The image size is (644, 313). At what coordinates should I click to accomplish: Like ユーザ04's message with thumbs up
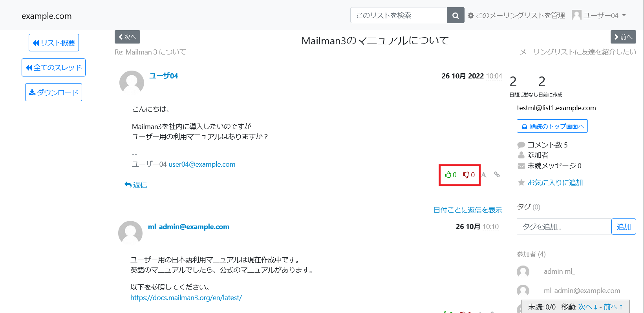pyautogui.click(x=450, y=175)
